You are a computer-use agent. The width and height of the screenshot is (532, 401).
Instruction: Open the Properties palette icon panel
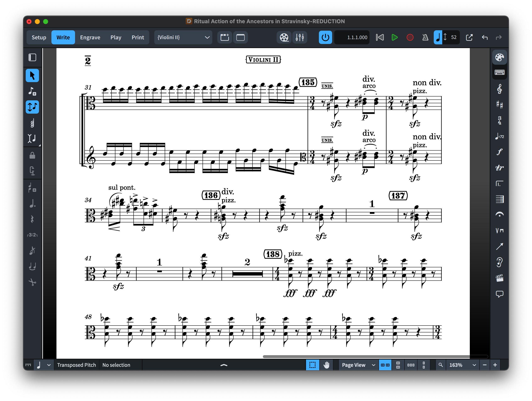point(499,57)
